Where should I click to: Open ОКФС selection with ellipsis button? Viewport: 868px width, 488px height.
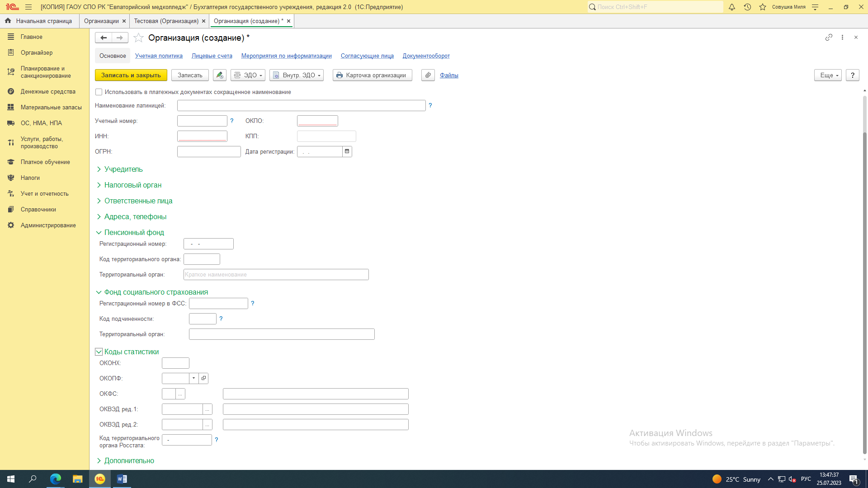[180, 394]
